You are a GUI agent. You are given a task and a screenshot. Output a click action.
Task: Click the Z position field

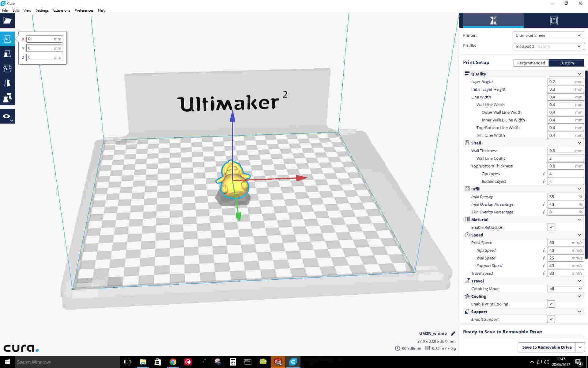pyautogui.click(x=45, y=57)
